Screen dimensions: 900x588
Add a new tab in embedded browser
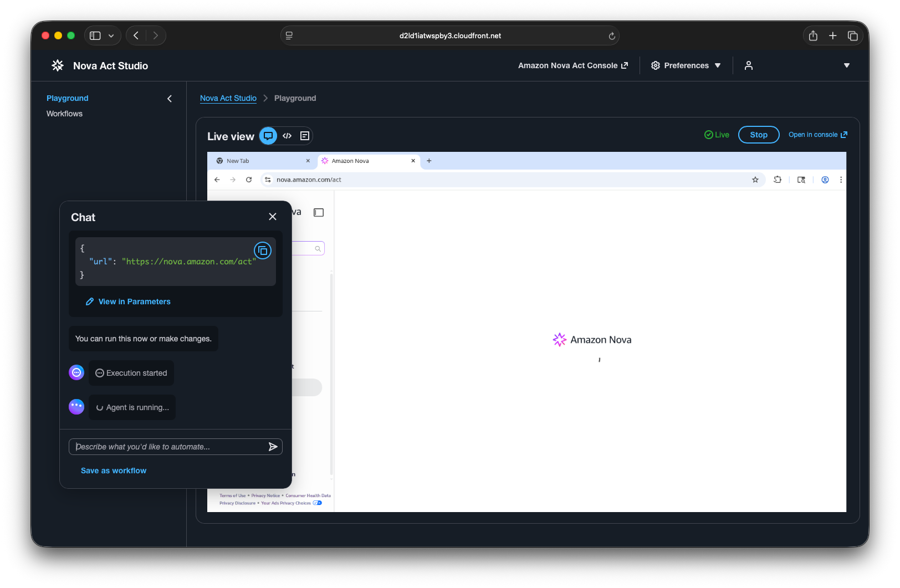pos(429,161)
